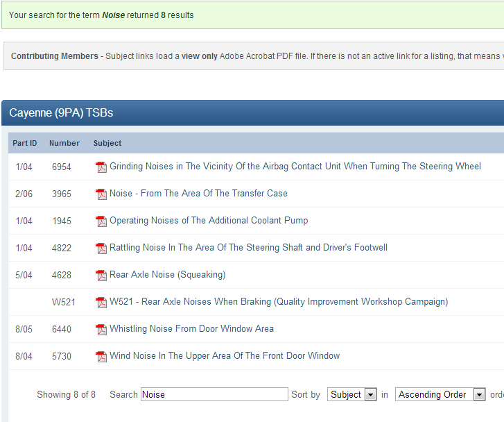Click the Subject column header
504x422 pixels.
pos(107,143)
